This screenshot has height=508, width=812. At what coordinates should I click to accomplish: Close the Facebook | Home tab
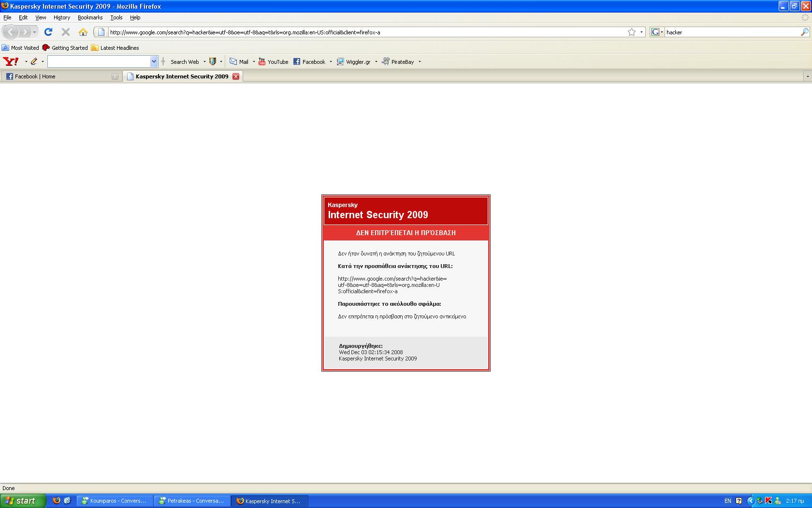[115, 76]
